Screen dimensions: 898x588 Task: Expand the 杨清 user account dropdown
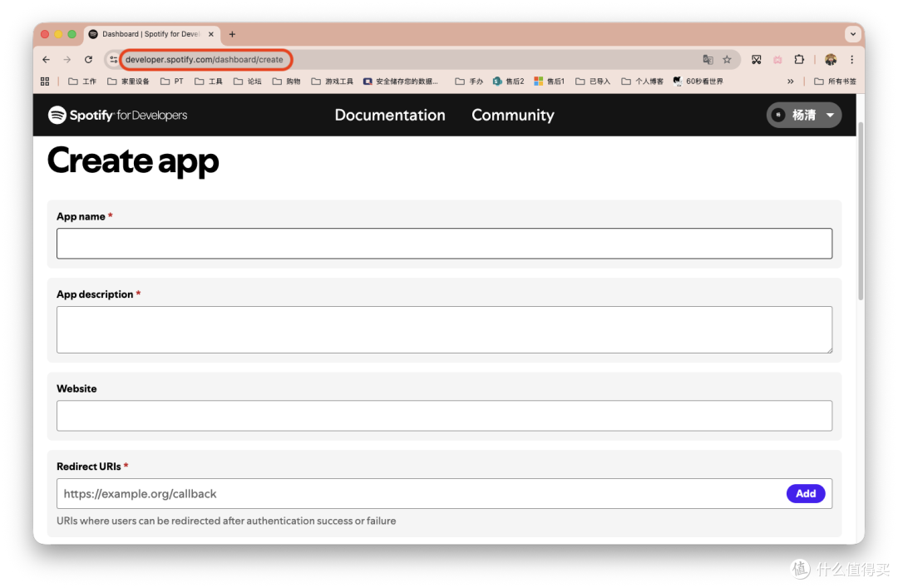pyautogui.click(x=803, y=116)
